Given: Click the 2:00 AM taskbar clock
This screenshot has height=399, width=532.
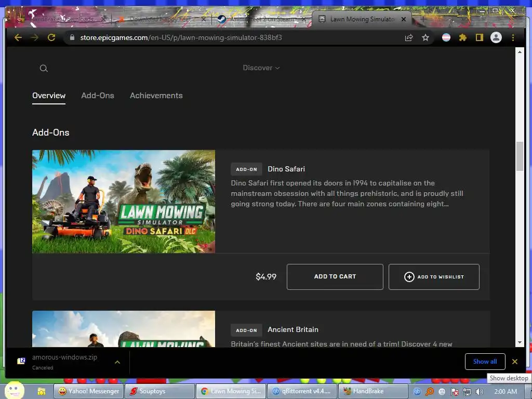Looking at the screenshot, I should click(506, 392).
